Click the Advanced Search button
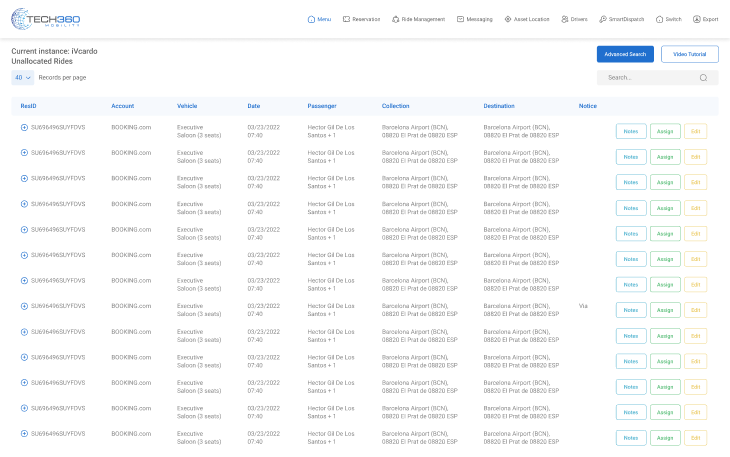 tap(625, 54)
